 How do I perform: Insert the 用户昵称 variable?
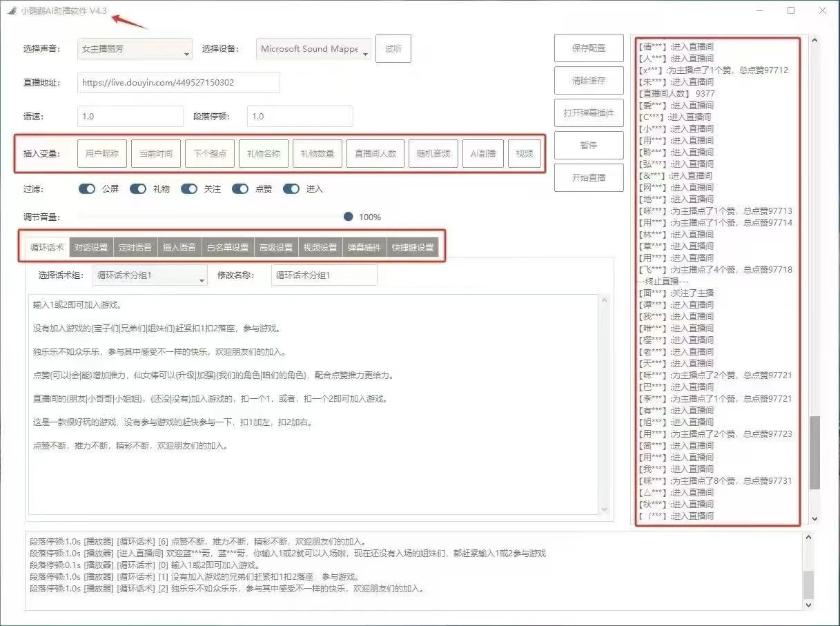tap(102, 154)
